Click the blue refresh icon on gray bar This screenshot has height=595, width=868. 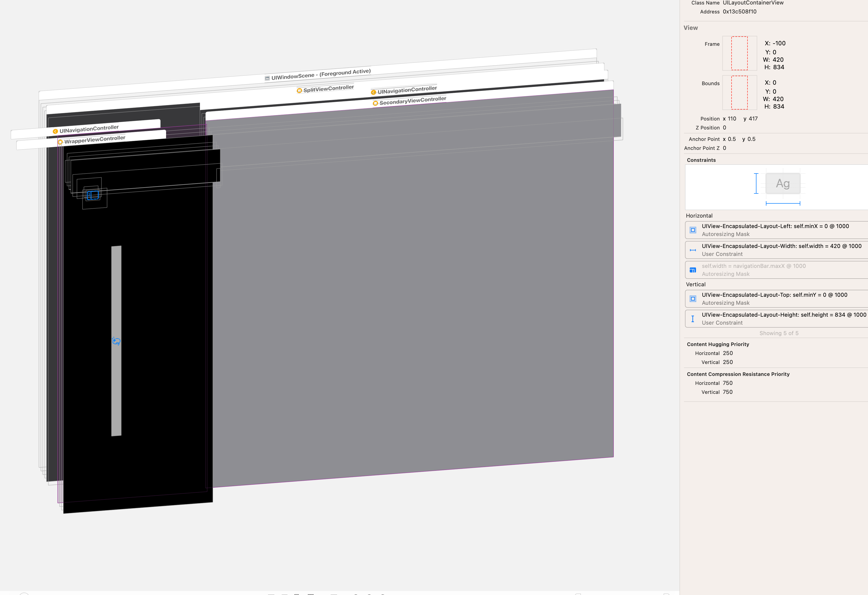click(x=116, y=341)
